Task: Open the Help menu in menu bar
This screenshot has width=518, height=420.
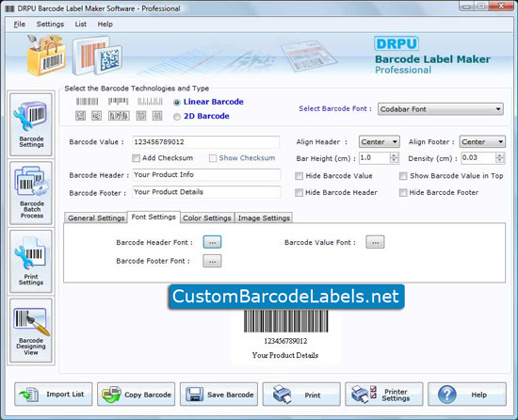Action: click(x=105, y=24)
